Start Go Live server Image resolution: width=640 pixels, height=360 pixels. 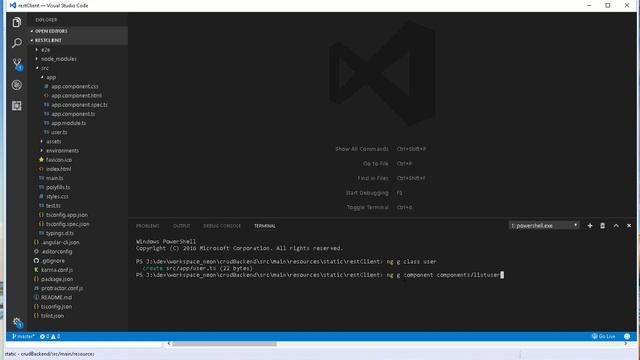point(603,336)
